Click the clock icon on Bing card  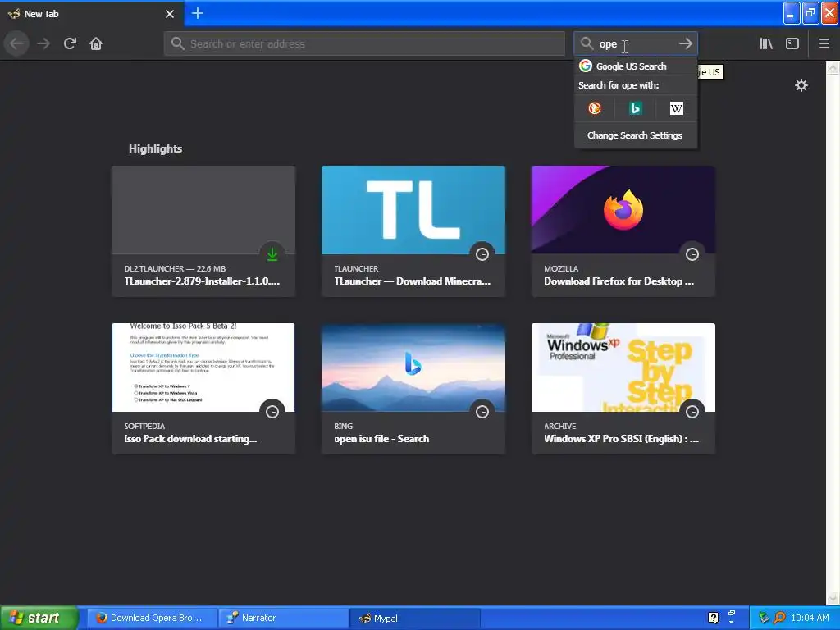point(482,412)
